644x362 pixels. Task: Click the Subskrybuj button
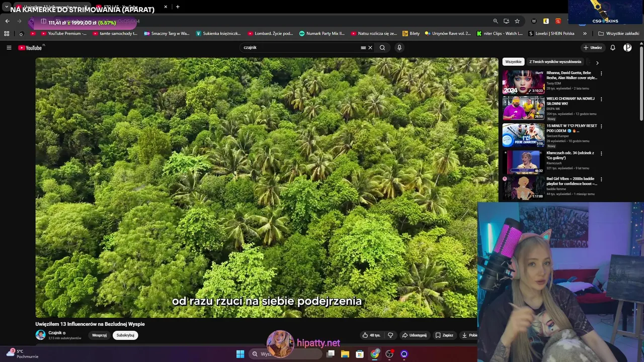coord(125,335)
